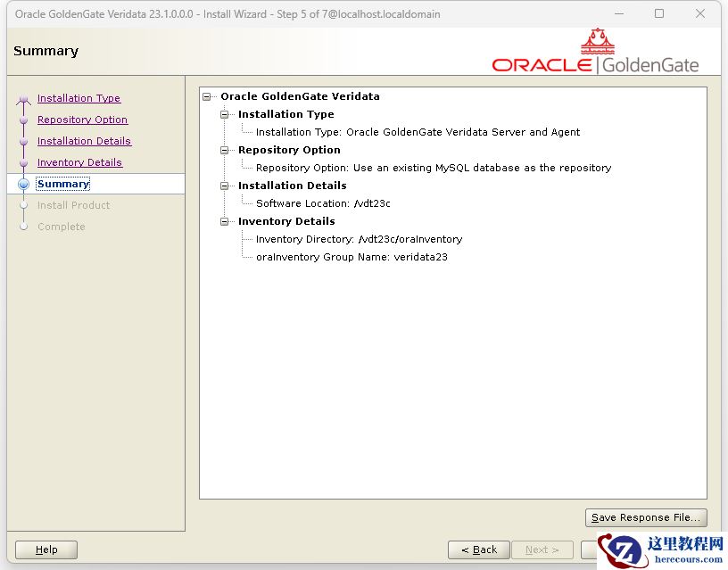This screenshot has width=728, height=570.
Task: Close the Install Wizard window
Action: [700, 14]
